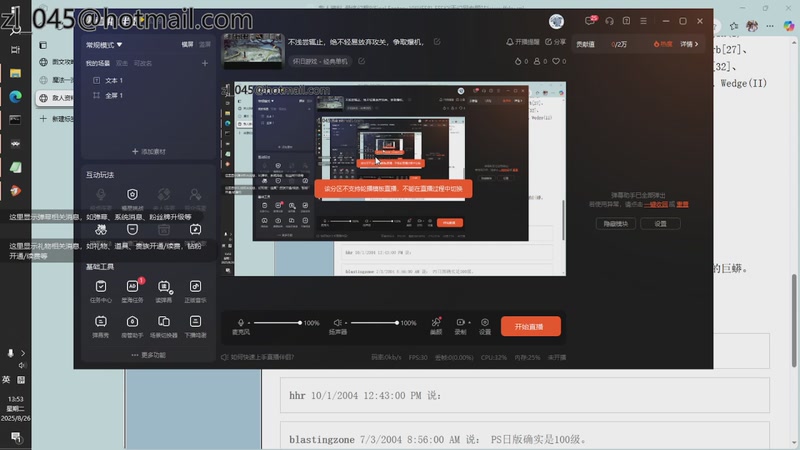Screen dimensions: 800x450
Task: Open 设置 settings in bottom control bar
Action: [x=485, y=326]
